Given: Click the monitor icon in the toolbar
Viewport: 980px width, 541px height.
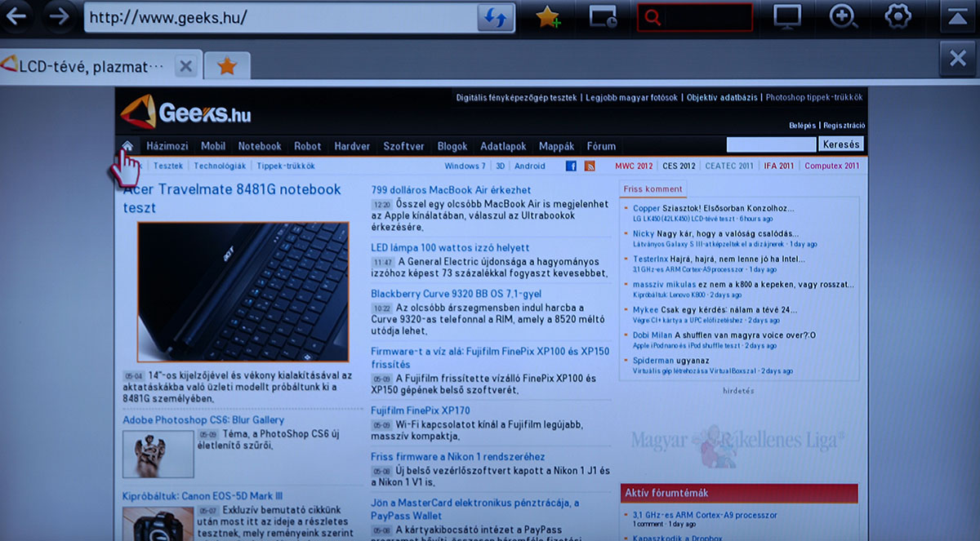Looking at the screenshot, I should tap(787, 17).
